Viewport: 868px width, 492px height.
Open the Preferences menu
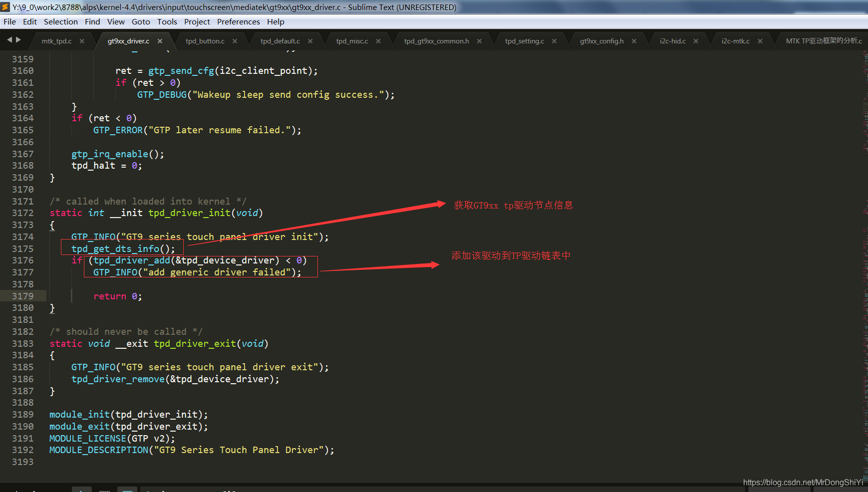(239, 21)
